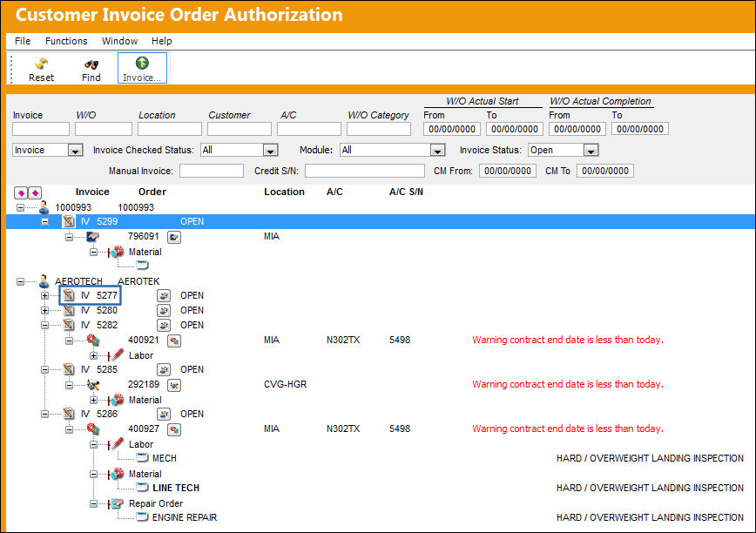Click the Location filter input field
Screen dimensions: 756x533
[x=170, y=129]
